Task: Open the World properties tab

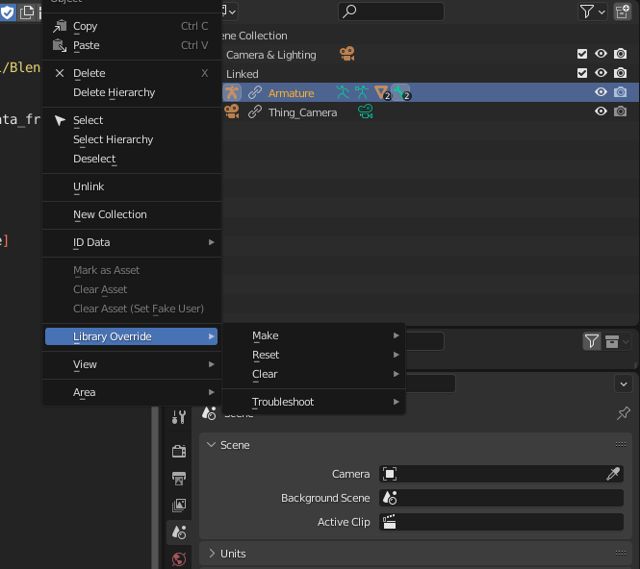Action: [x=179, y=559]
